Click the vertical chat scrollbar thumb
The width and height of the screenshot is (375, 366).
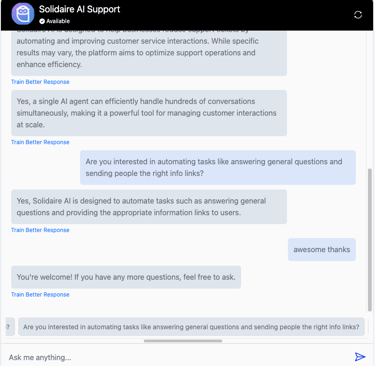(x=370, y=240)
